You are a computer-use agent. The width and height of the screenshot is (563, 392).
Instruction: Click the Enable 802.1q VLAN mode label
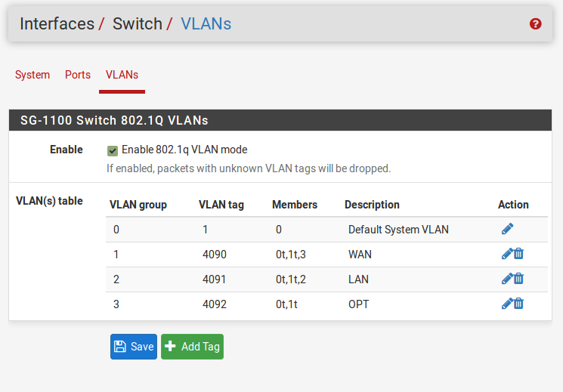point(184,150)
